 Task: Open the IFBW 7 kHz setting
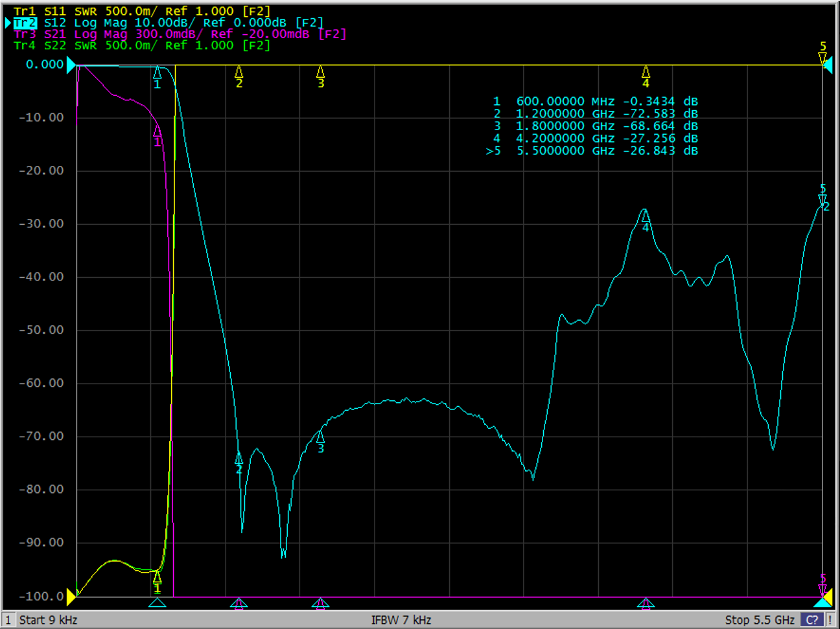click(x=401, y=620)
